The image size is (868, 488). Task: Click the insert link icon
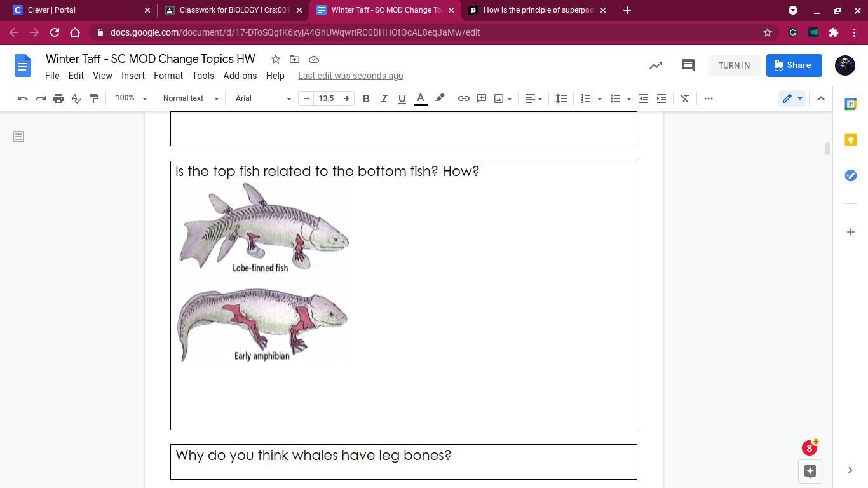click(x=464, y=98)
